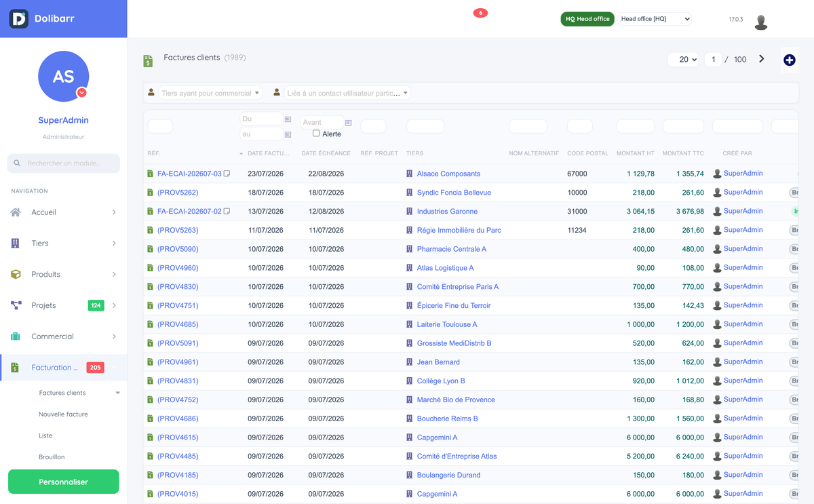
Task: Toggle the Alerte checkbox
Action: pos(316,134)
